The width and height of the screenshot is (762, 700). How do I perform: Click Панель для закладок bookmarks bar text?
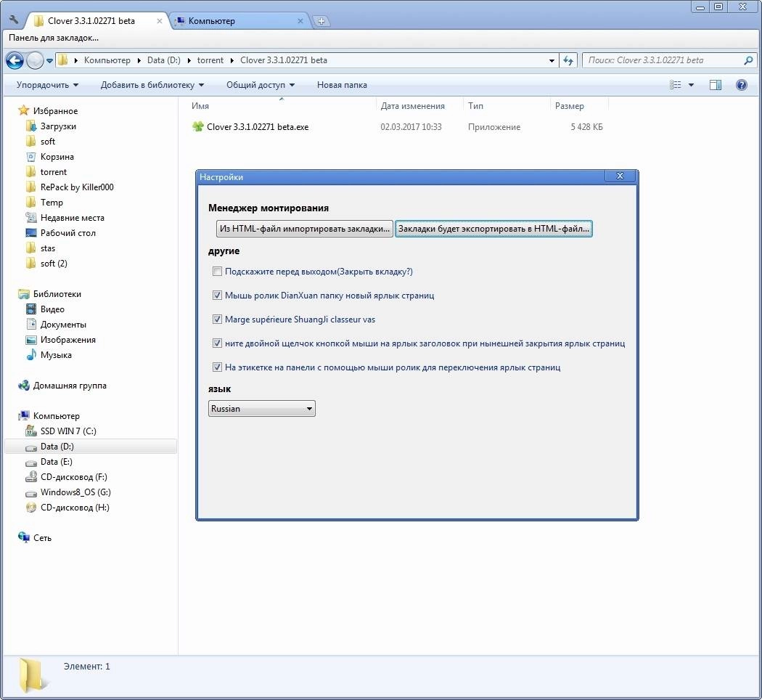tap(54, 38)
